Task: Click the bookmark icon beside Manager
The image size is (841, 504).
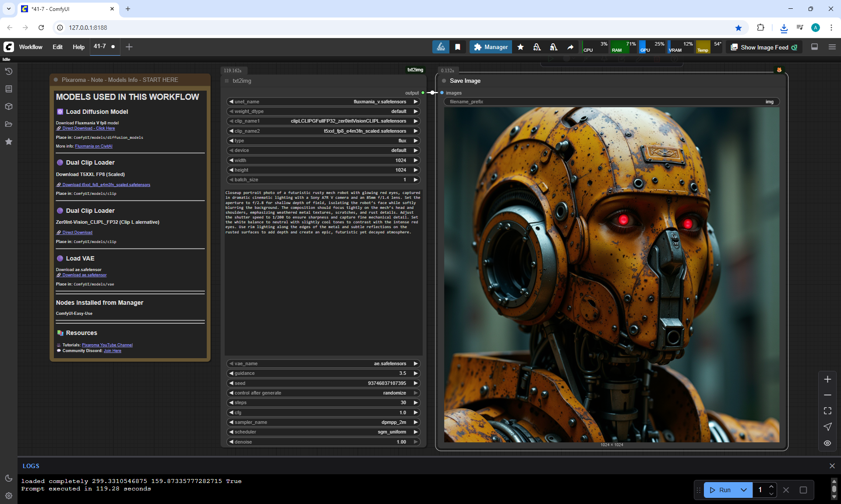Action: [458, 47]
